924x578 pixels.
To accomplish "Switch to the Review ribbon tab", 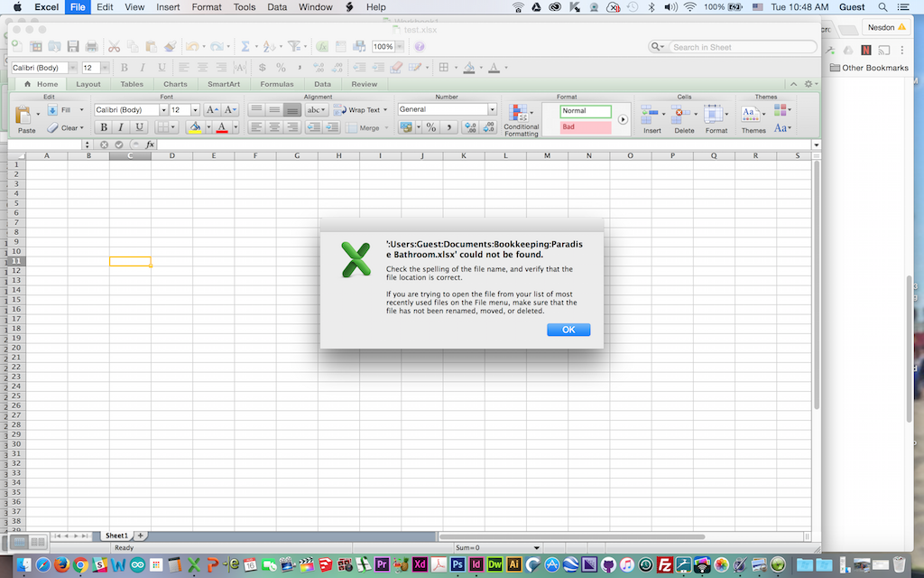I will [365, 84].
